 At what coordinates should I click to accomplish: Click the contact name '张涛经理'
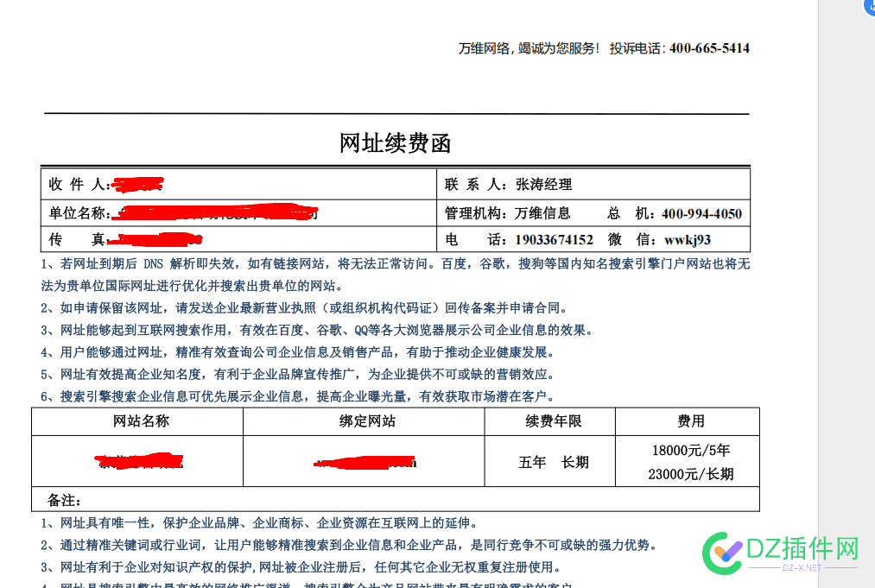pyautogui.click(x=544, y=184)
